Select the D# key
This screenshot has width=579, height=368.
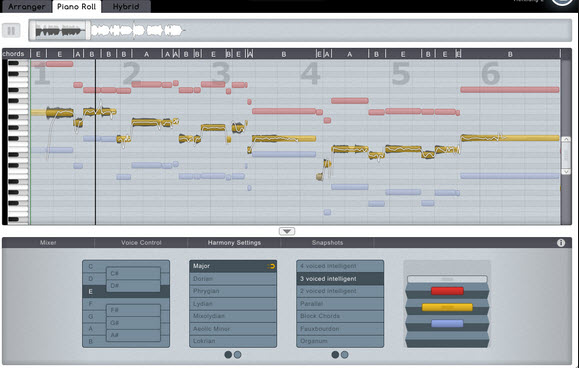pos(133,286)
